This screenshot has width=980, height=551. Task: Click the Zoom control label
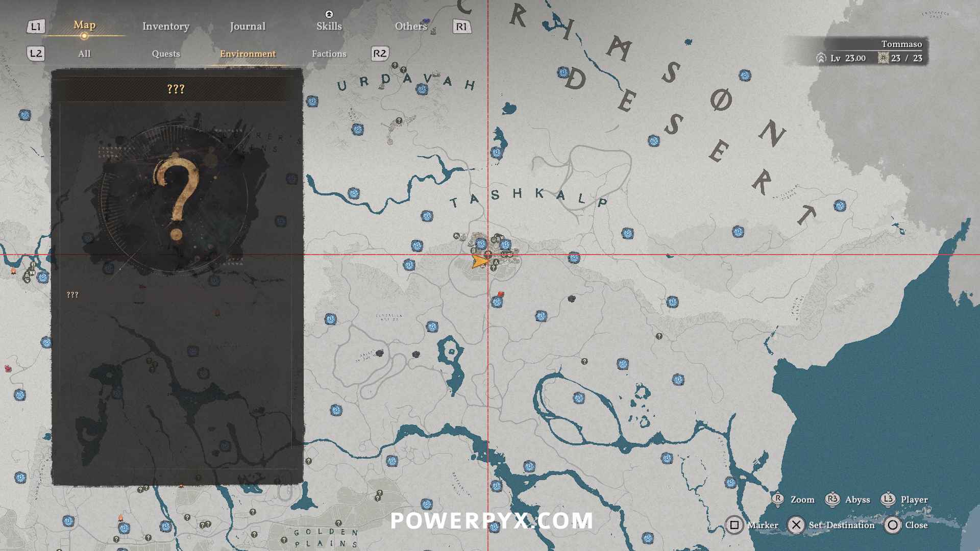(x=802, y=499)
